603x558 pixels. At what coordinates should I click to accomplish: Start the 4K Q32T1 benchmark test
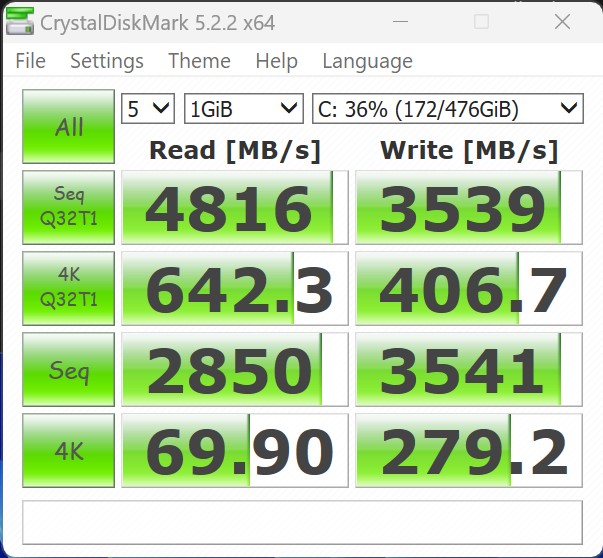pos(69,289)
